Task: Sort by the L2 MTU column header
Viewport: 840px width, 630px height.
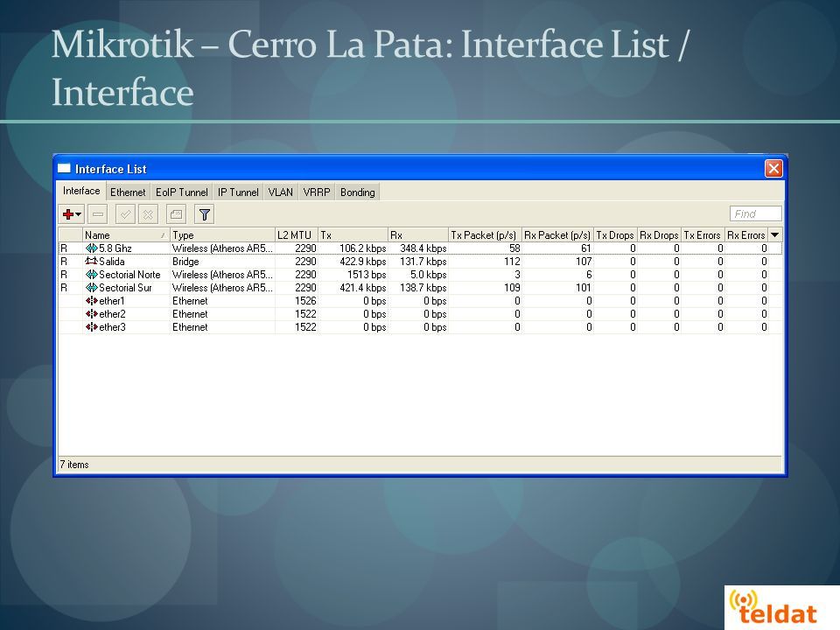Action: point(297,234)
